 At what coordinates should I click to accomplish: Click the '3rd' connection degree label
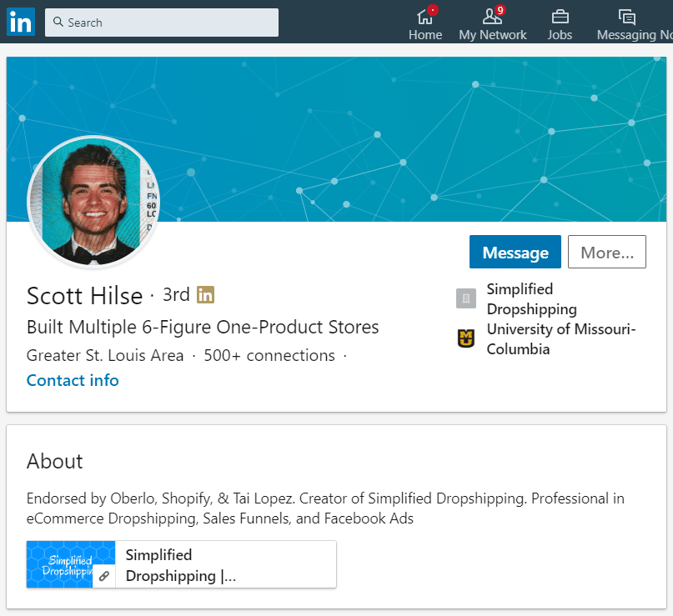click(x=176, y=295)
